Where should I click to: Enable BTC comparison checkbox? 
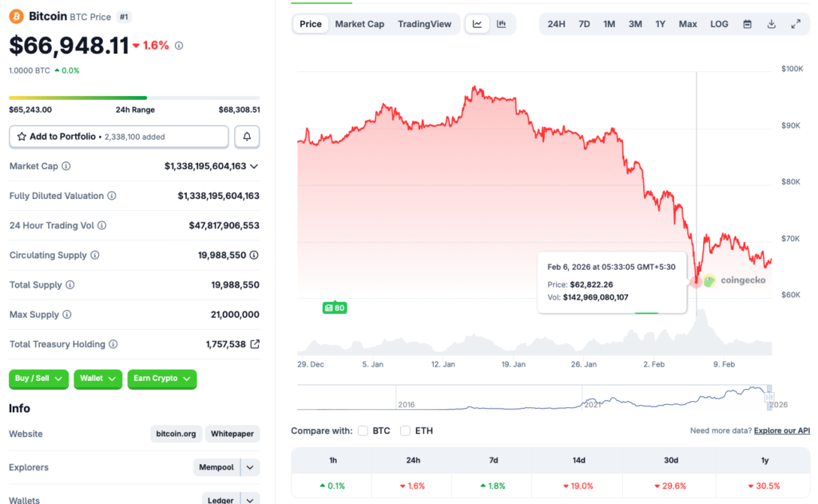point(363,431)
